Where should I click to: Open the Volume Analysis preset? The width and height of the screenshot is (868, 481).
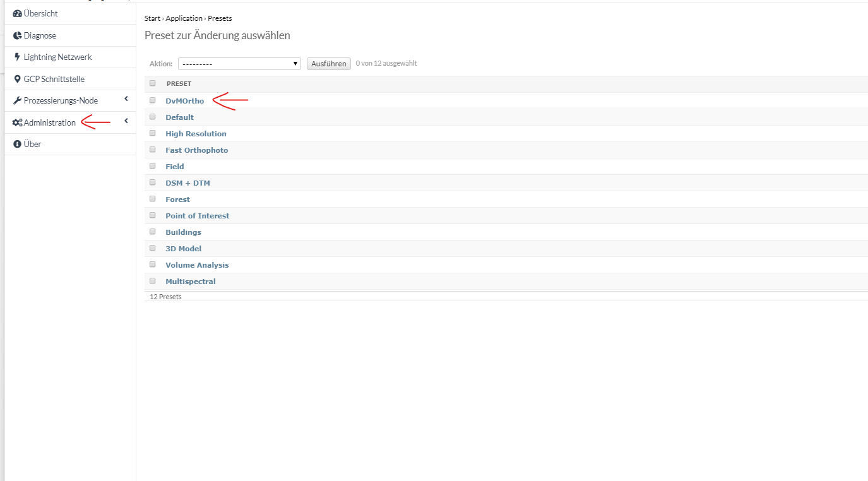(x=197, y=265)
